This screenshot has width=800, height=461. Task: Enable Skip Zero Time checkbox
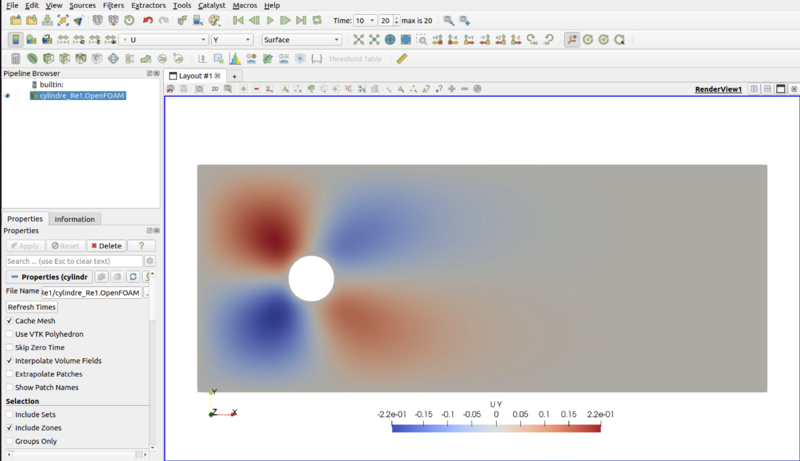[9, 347]
